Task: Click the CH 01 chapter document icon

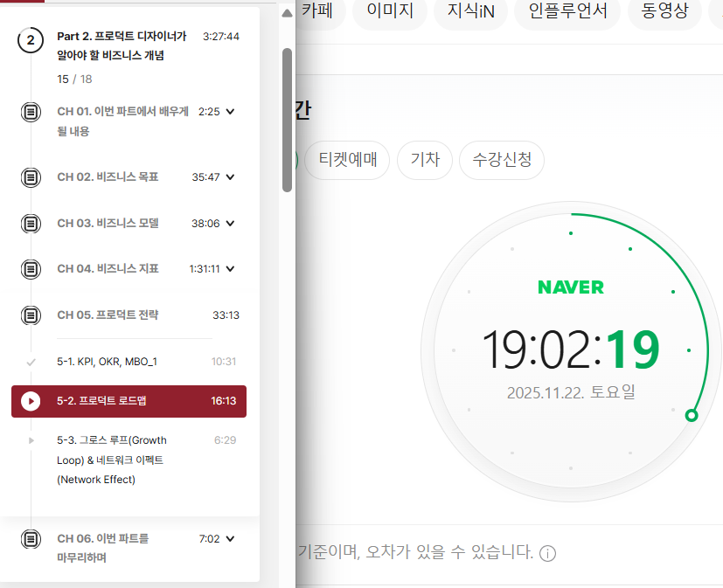Action: click(x=31, y=112)
